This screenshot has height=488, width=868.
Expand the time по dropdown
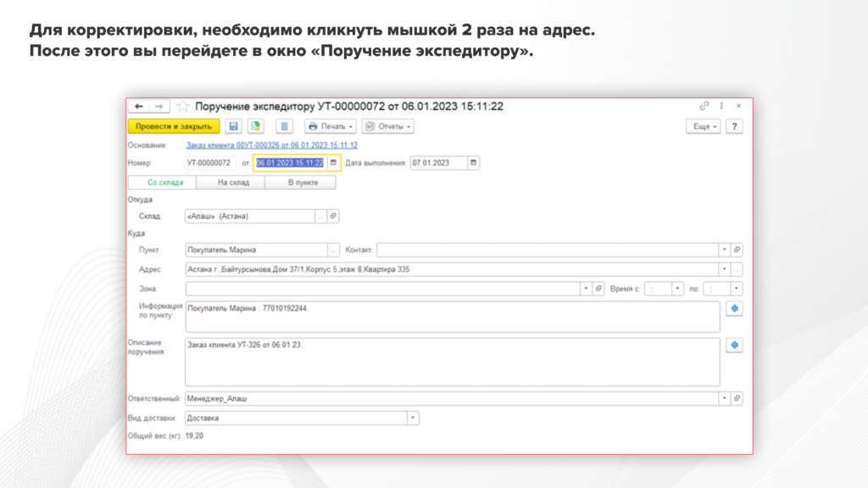pyautogui.click(x=737, y=289)
